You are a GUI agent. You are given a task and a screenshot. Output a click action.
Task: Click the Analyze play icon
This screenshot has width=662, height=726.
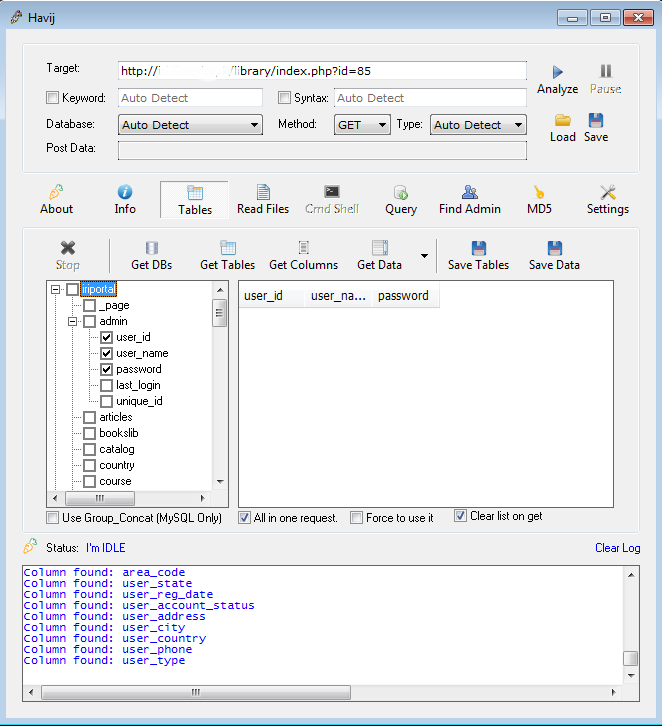pos(557,72)
